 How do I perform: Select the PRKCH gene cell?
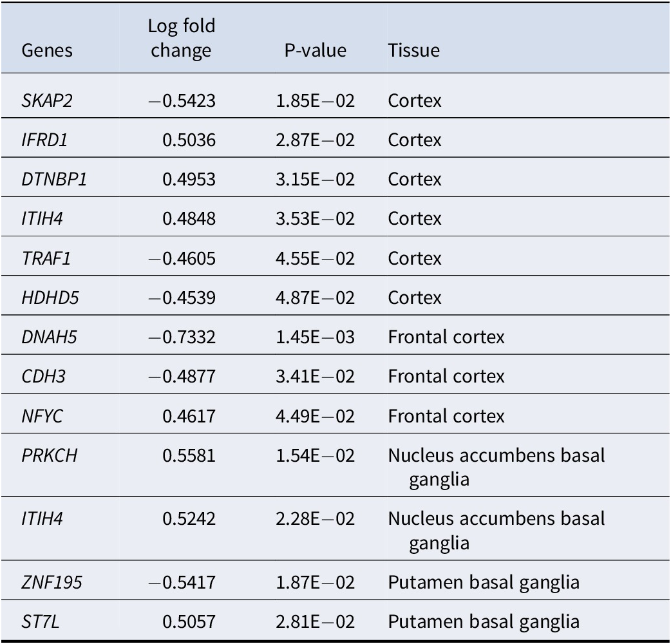click(x=50, y=456)
